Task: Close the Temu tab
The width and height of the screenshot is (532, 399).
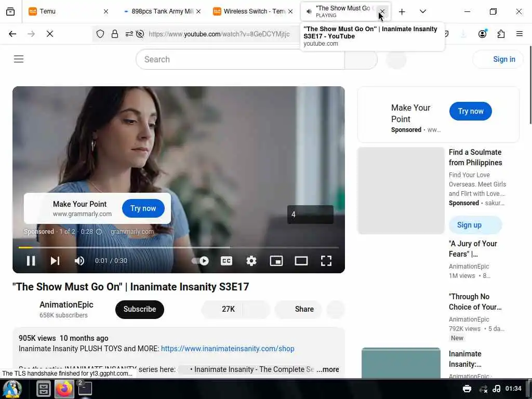Action: [x=106, y=11]
